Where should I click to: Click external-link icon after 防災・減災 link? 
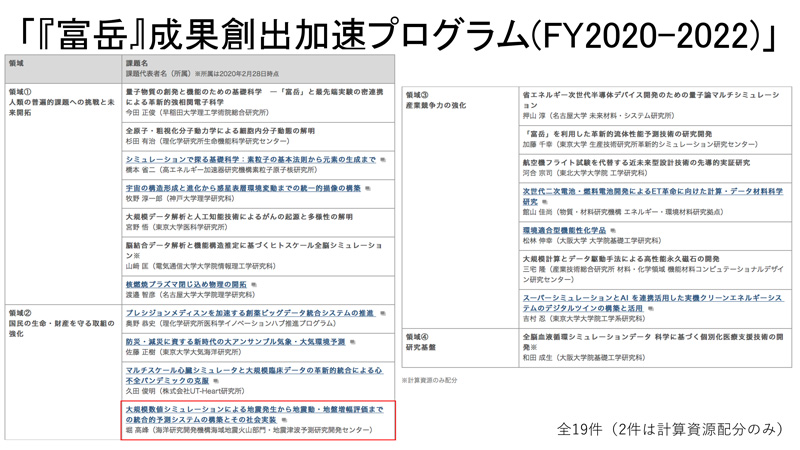click(352, 341)
